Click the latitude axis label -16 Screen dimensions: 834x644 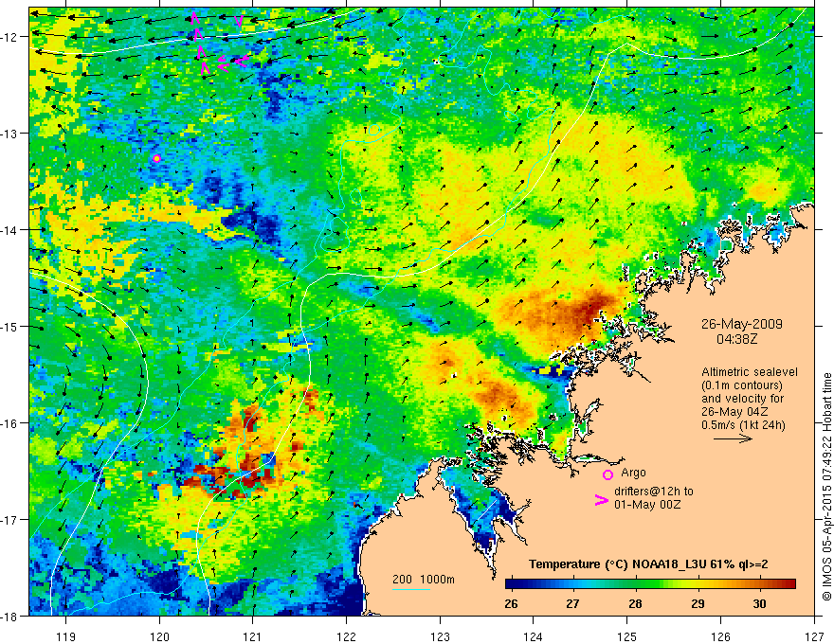(10, 423)
